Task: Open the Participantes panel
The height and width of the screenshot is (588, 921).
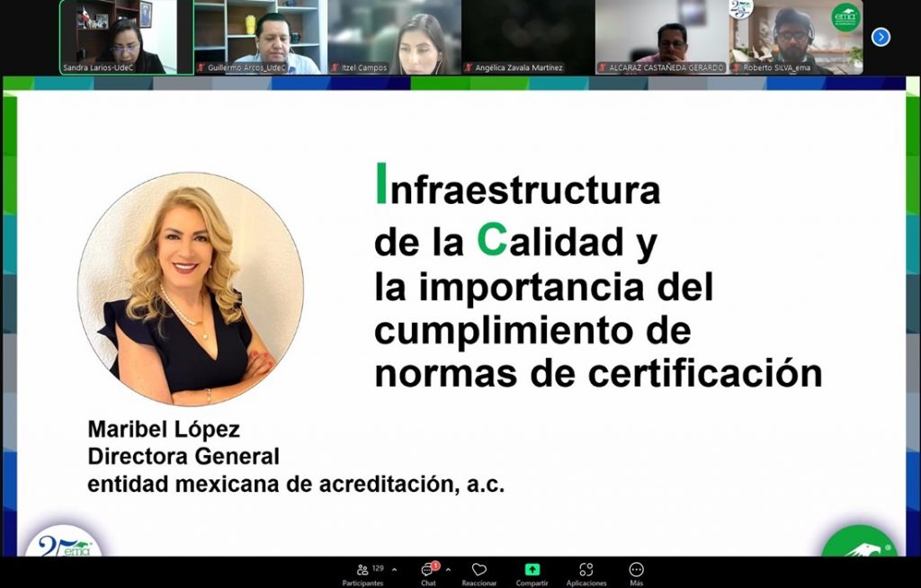Action: (362, 570)
